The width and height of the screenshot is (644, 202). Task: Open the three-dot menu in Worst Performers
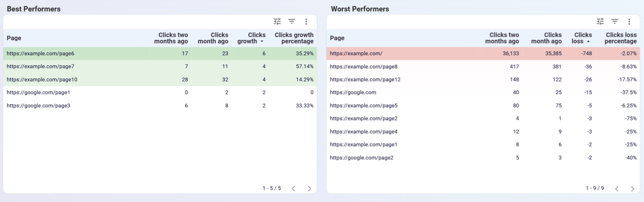(629, 22)
